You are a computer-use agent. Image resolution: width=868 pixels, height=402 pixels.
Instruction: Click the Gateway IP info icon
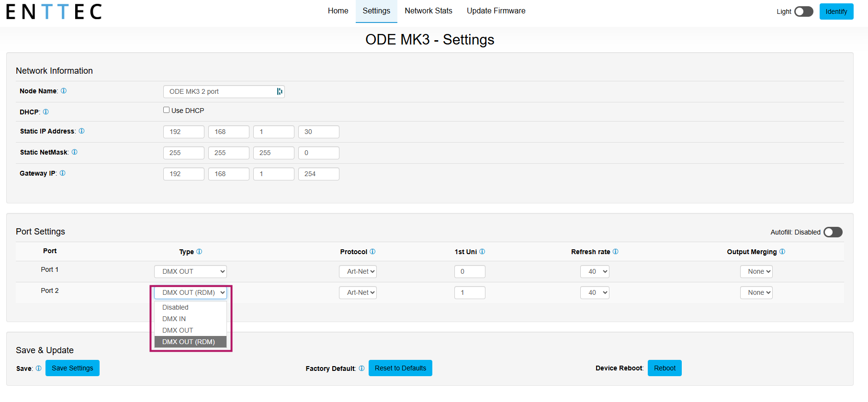pos(63,173)
